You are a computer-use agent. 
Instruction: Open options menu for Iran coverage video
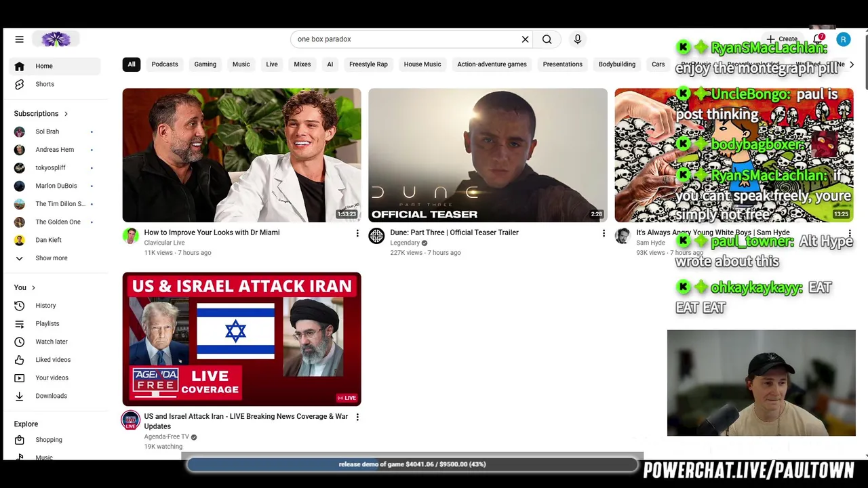357,417
